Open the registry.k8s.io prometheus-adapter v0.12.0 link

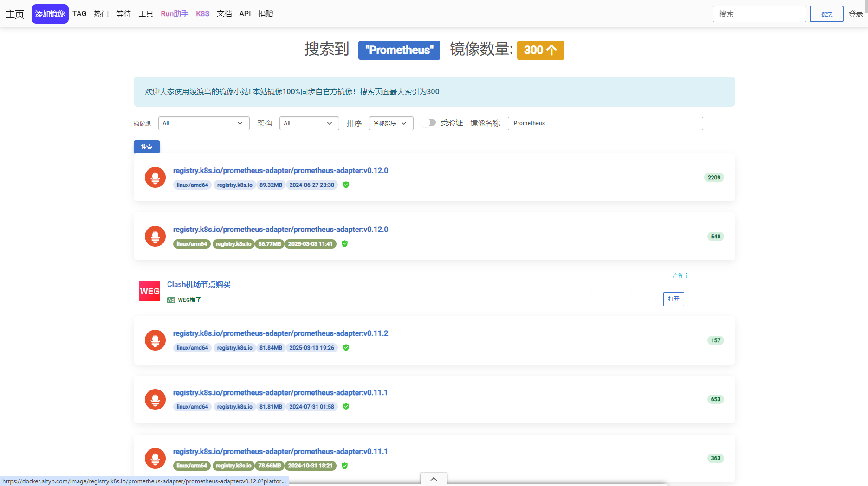[280, 170]
